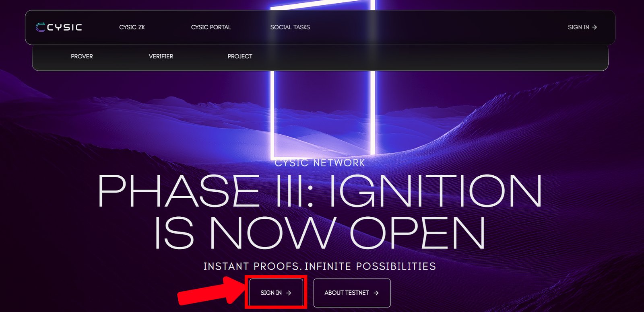Open the CYSIC PORTAL menu item
The height and width of the screenshot is (312, 644).
[211, 27]
